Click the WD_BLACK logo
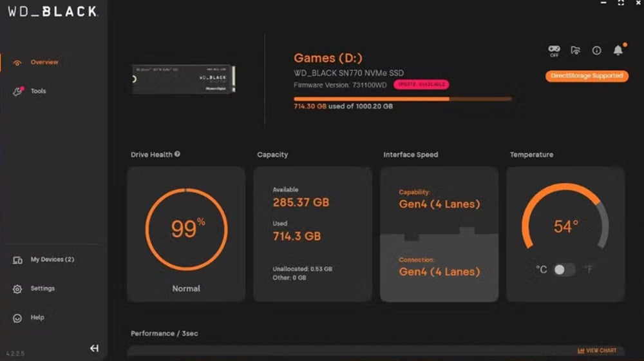This screenshot has height=361, width=644. point(53,12)
